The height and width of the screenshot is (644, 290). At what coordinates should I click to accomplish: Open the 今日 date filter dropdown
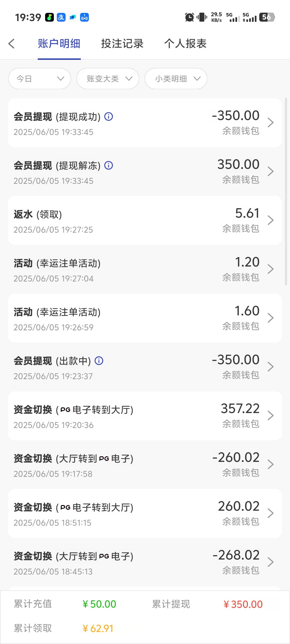[40, 79]
